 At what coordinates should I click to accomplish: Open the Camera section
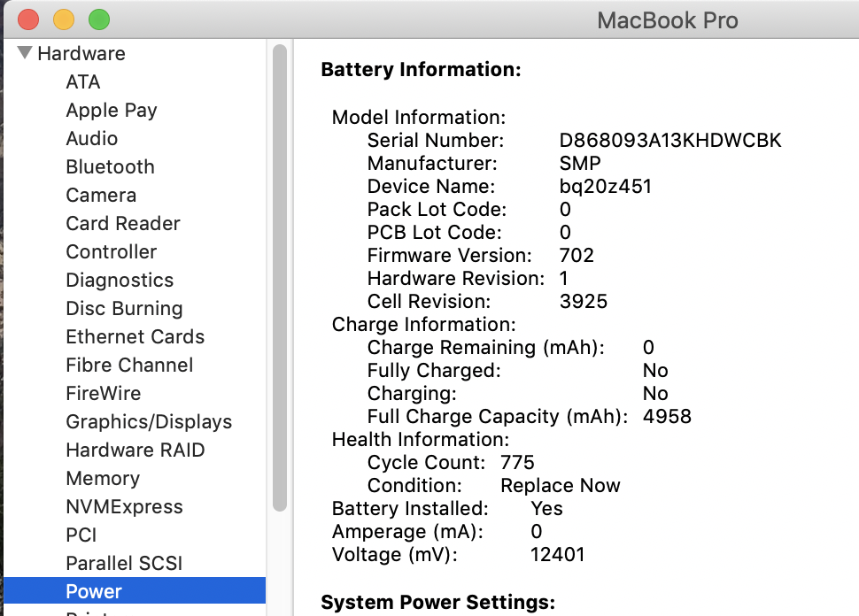[x=101, y=196]
